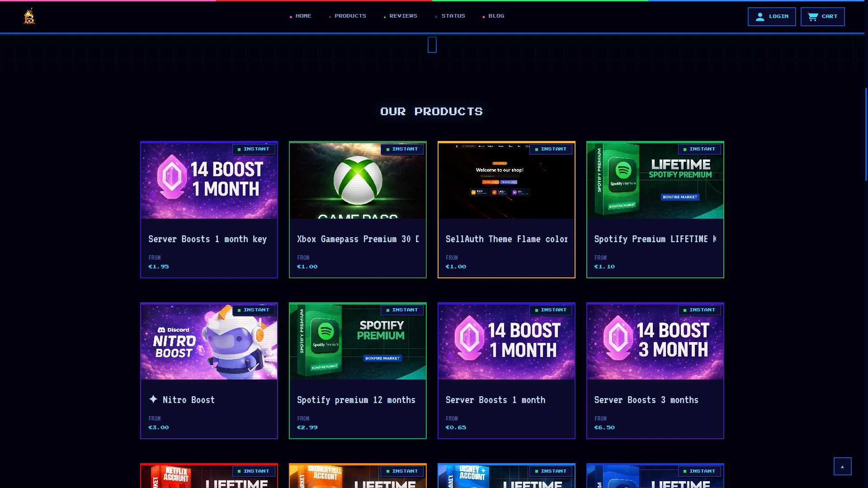Open the Server Boosts 3 months image
Viewport: 868px width, 488px height.
[x=655, y=342]
